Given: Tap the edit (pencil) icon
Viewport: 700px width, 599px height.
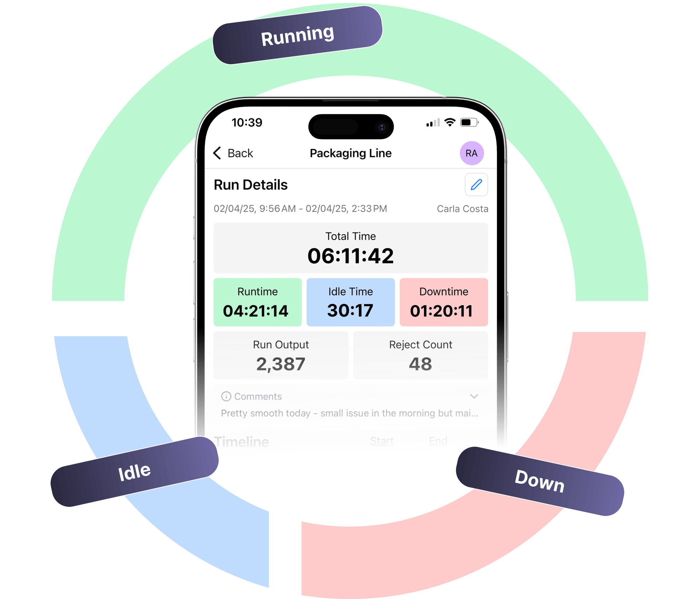Looking at the screenshot, I should tap(475, 185).
